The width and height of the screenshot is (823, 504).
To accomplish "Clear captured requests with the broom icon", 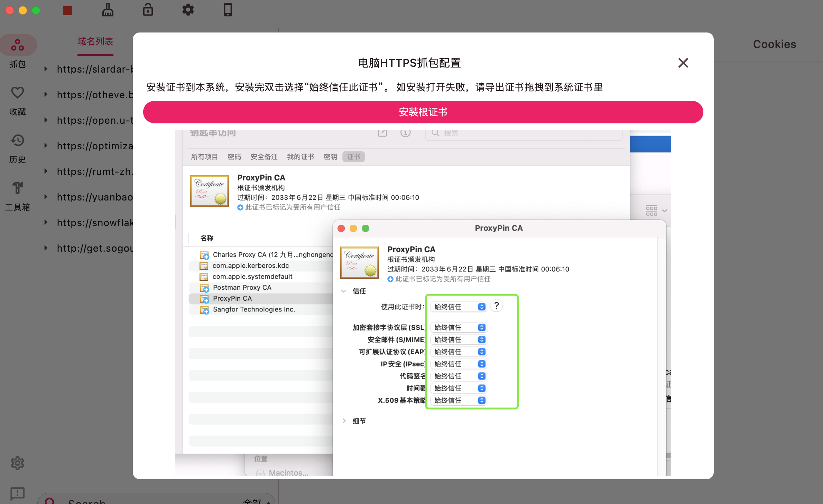I will click(x=108, y=10).
